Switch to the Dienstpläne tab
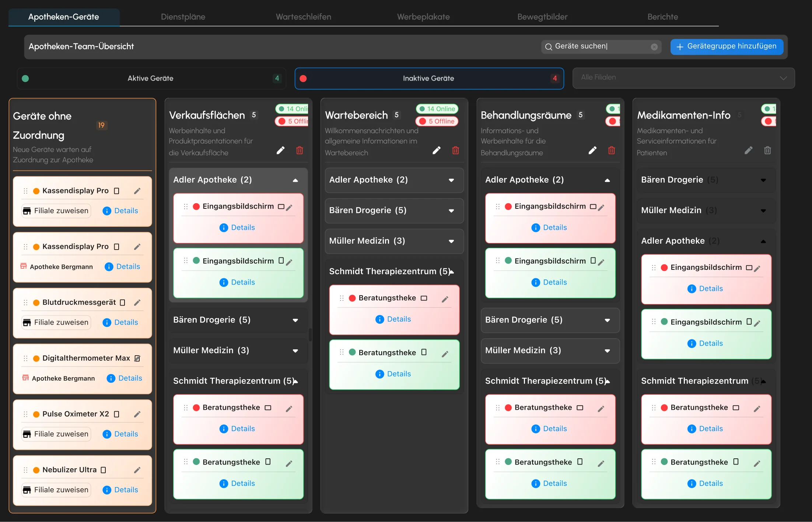This screenshot has height=522, width=812. (x=183, y=17)
